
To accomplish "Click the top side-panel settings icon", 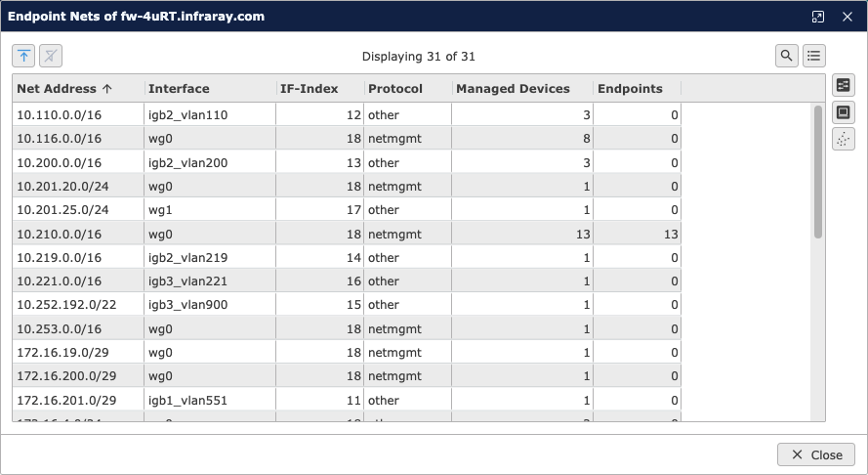I will 844,85.
